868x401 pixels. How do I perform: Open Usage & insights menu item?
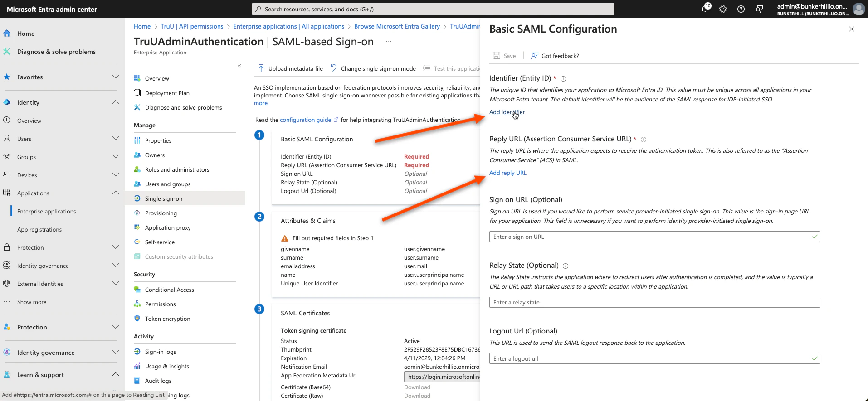(167, 366)
